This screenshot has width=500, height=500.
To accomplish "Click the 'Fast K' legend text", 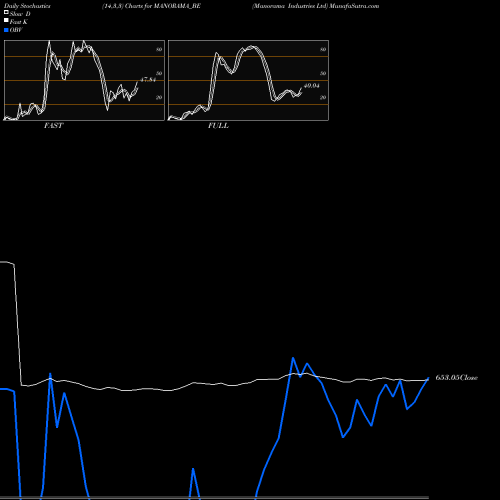I will pos(19,22).
